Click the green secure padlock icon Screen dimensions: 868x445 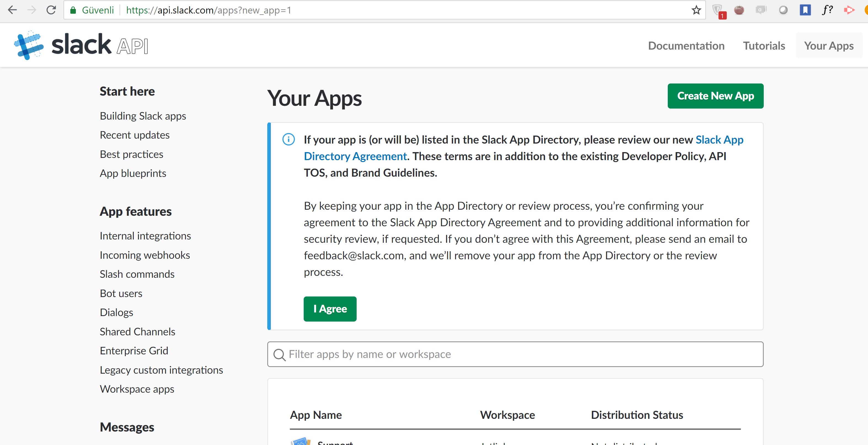click(73, 10)
